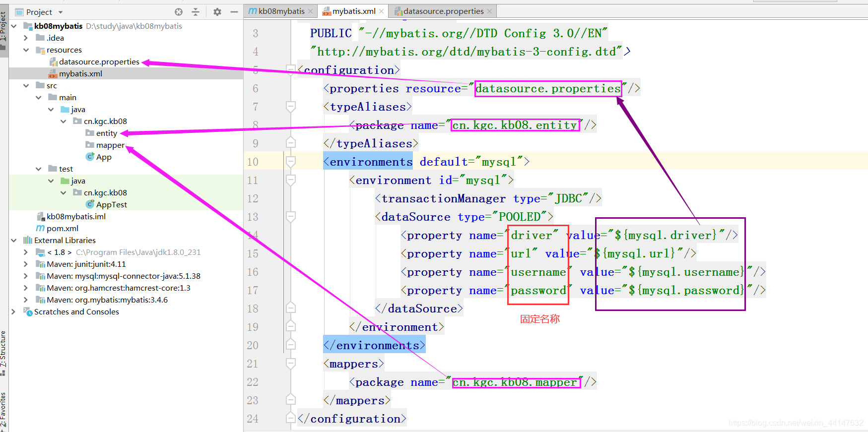Image resolution: width=868 pixels, height=432 pixels.
Task: Click the AppTest class icon
Action: (x=90, y=204)
